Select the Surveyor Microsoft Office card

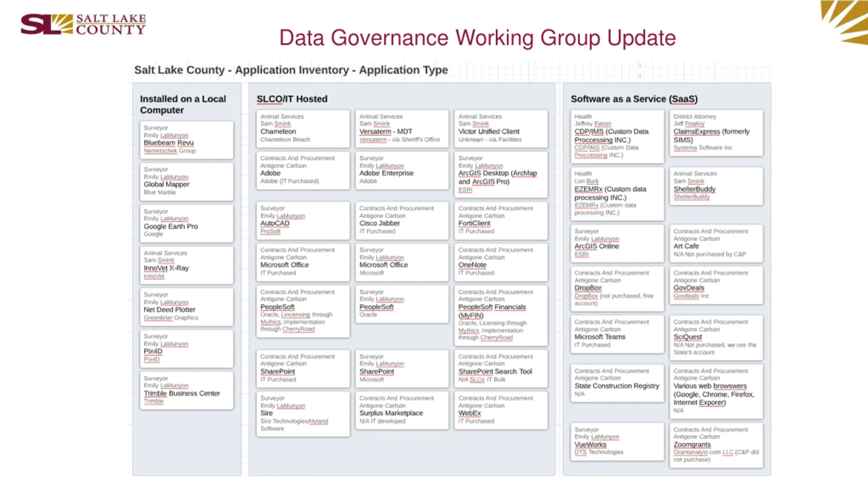point(402,262)
